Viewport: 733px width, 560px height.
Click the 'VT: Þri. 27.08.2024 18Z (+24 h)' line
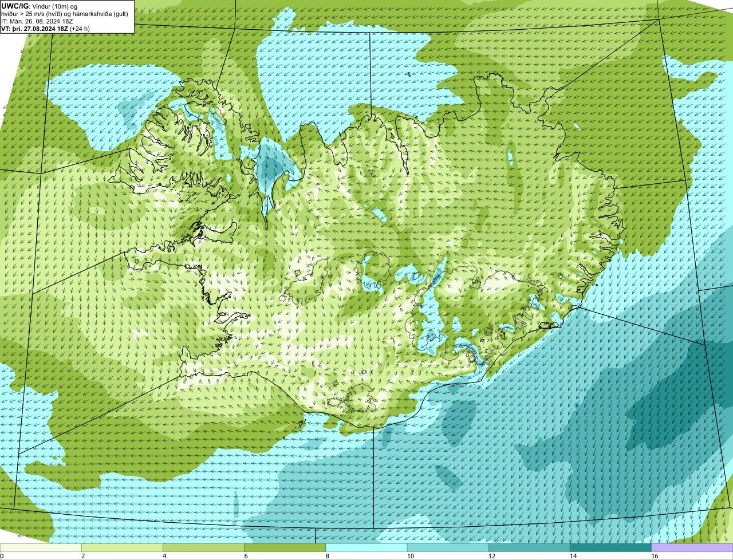(46, 28)
